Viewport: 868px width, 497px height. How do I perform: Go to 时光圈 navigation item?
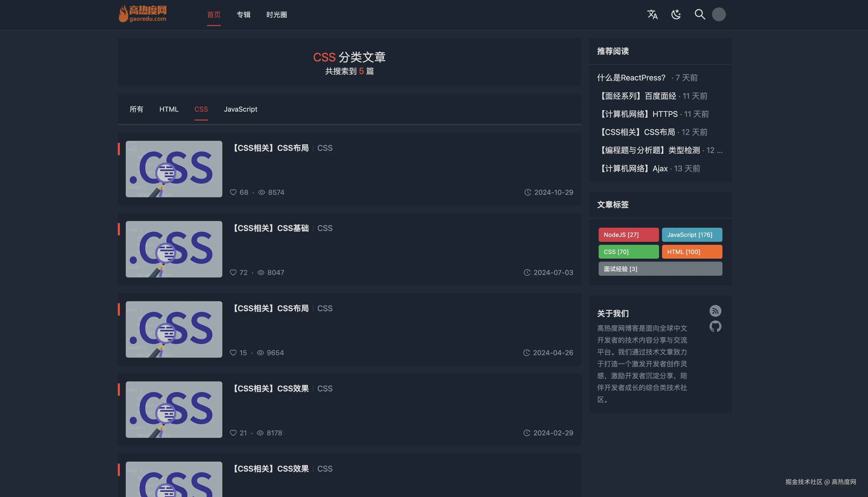coord(277,15)
